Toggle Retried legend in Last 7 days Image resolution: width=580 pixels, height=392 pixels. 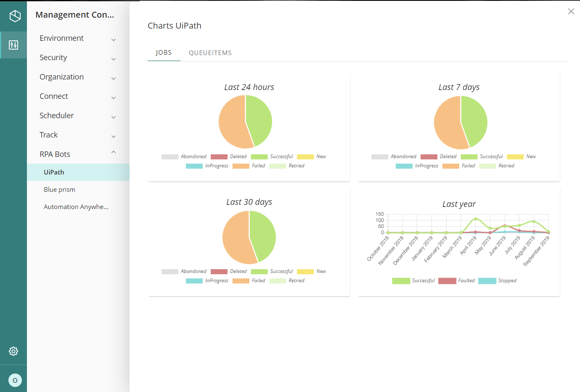pyautogui.click(x=497, y=166)
